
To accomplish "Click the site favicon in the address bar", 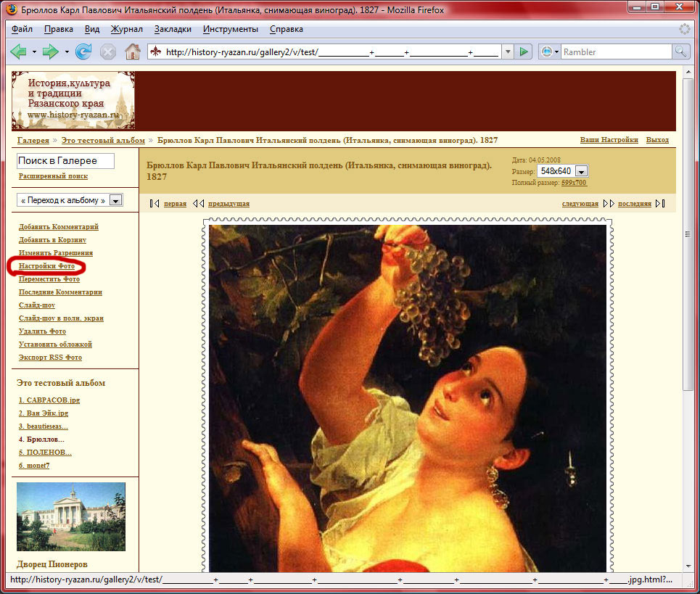I will [x=155, y=51].
